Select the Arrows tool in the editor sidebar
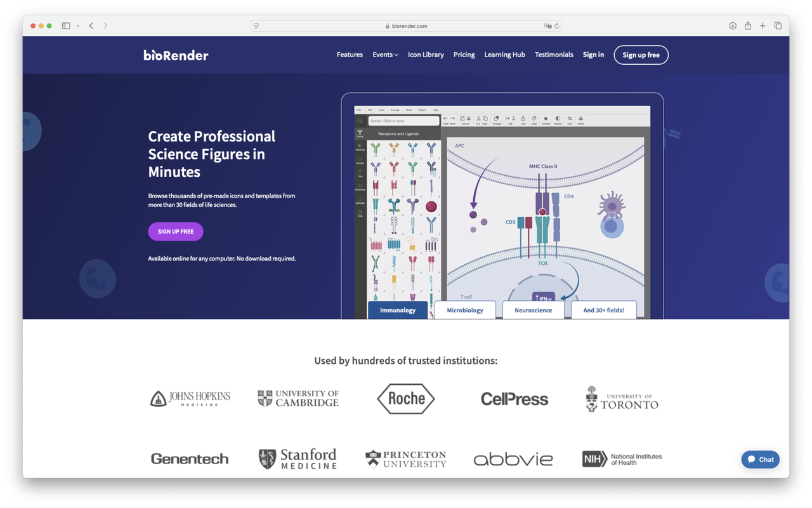 tap(360, 160)
